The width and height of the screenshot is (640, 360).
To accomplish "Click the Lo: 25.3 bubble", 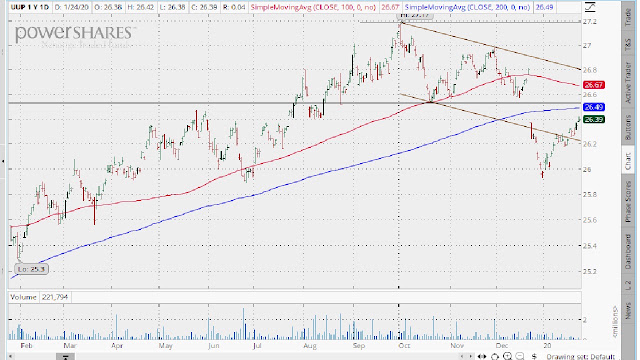I will pyautogui.click(x=31, y=269).
